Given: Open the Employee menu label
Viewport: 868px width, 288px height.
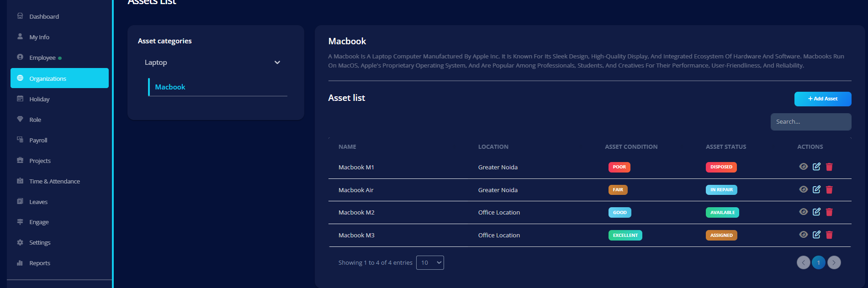Looking at the screenshot, I should [x=42, y=58].
